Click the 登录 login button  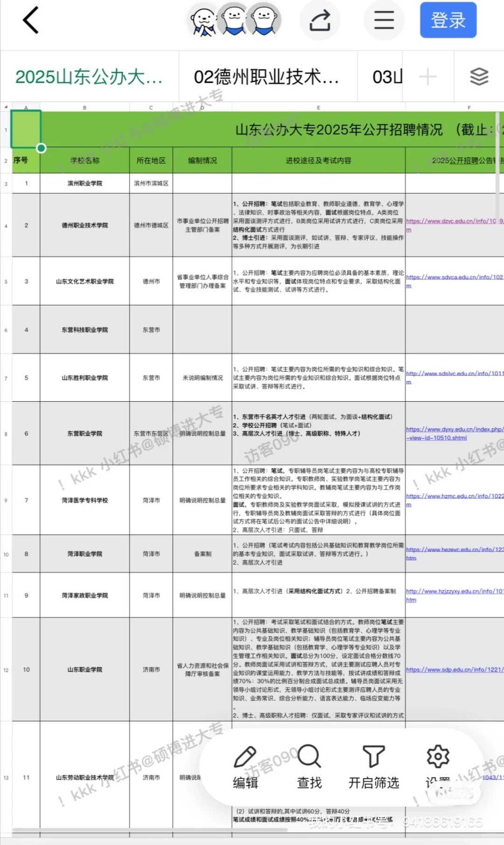[x=448, y=20]
